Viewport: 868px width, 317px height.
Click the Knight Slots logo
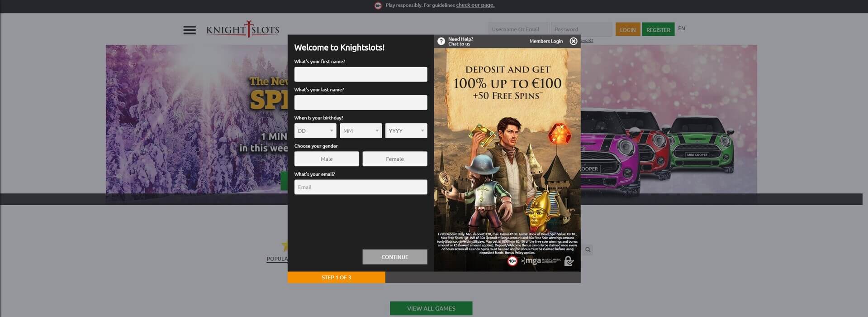(242, 29)
